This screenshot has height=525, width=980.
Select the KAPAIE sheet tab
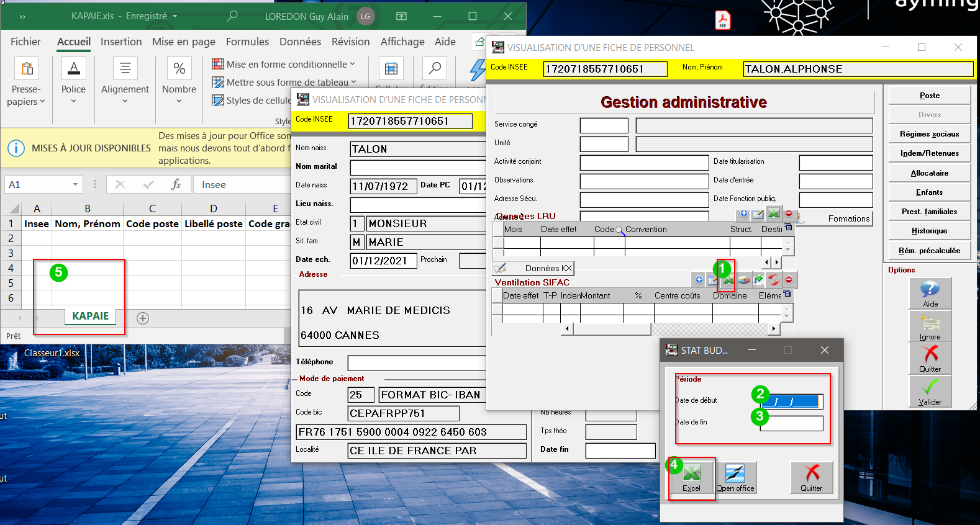pyautogui.click(x=90, y=316)
